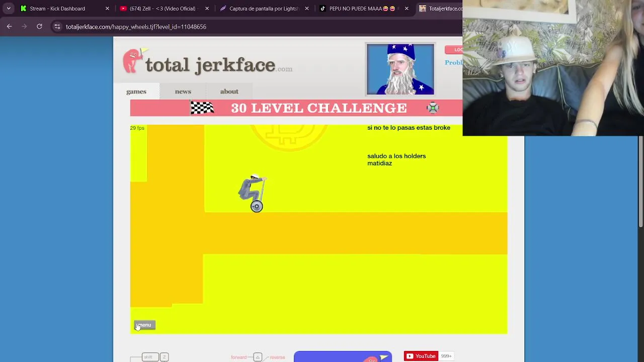Click the shift key control hint
Image resolution: width=644 pixels, height=362 pixels.
150,357
